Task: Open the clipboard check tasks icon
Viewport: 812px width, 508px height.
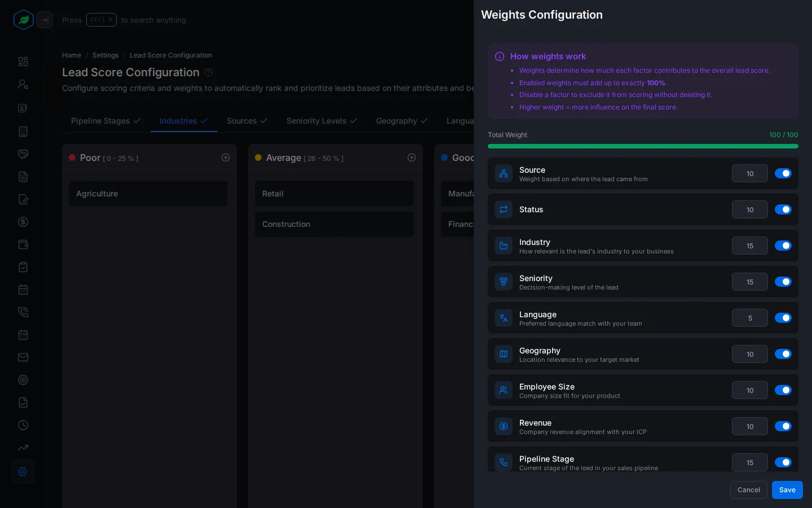Action: [x=23, y=267]
